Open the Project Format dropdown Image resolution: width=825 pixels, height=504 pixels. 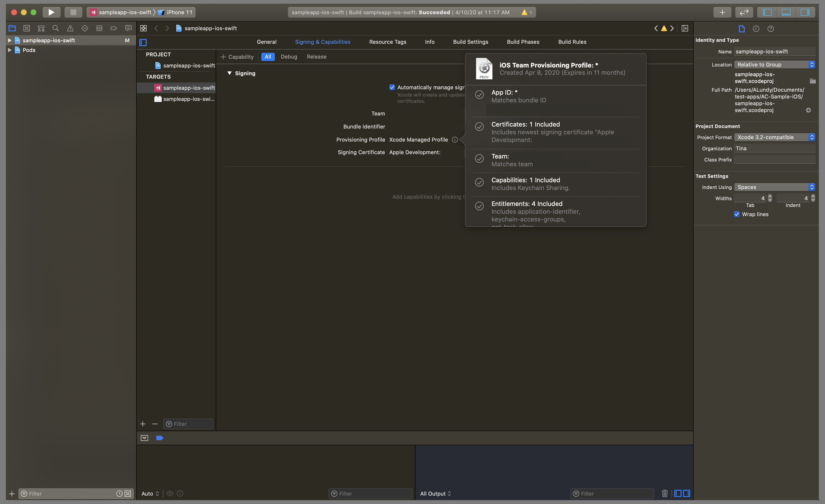coord(774,137)
